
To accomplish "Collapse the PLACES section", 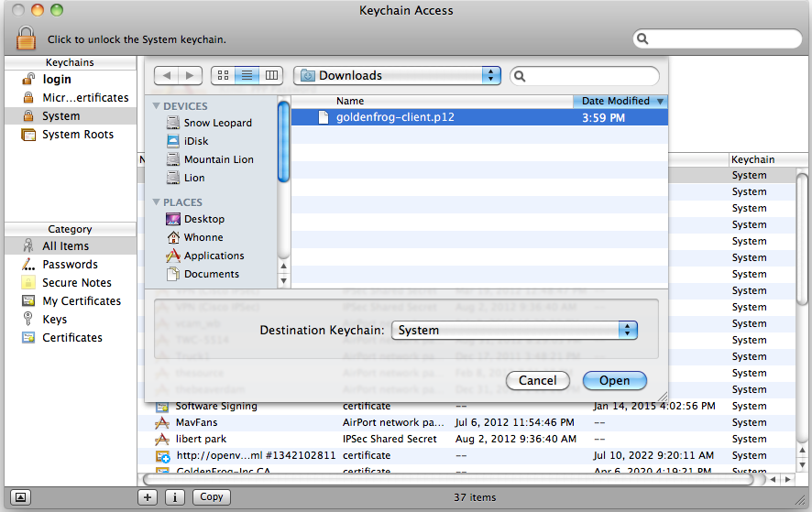I will [x=156, y=202].
